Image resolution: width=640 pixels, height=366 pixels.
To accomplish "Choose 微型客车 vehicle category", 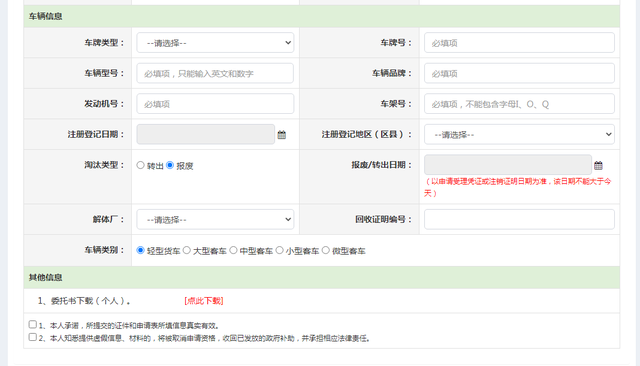I will [x=325, y=250].
